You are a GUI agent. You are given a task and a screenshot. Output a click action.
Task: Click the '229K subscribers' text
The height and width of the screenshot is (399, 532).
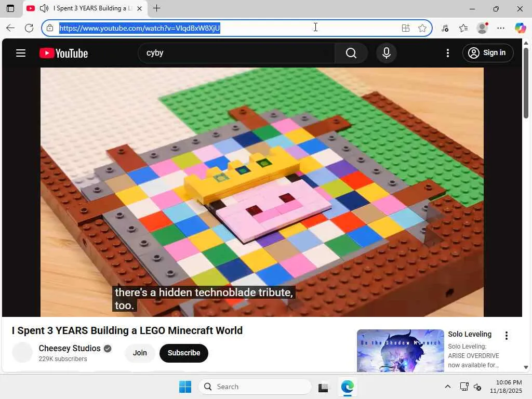pos(63,359)
